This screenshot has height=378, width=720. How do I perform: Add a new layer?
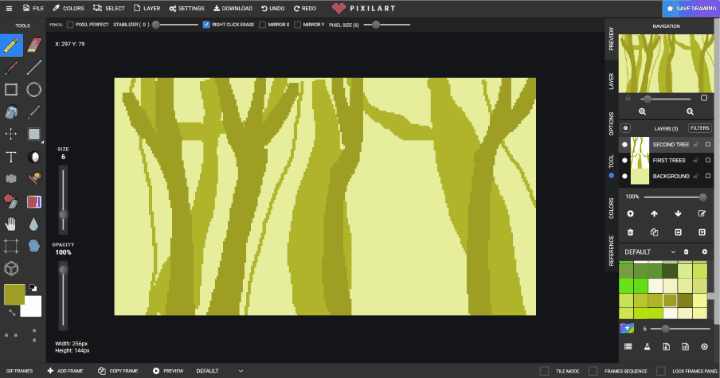[x=630, y=214]
